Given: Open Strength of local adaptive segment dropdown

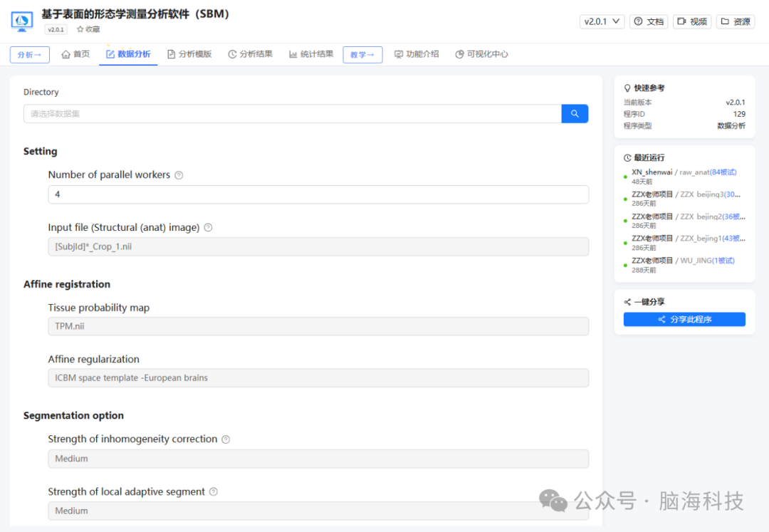Looking at the screenshot, I should [x=318, y=511].
